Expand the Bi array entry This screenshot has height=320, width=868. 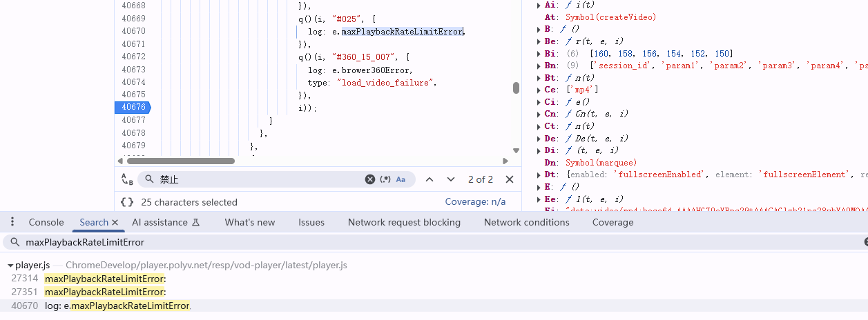click(x=539, y=53)
